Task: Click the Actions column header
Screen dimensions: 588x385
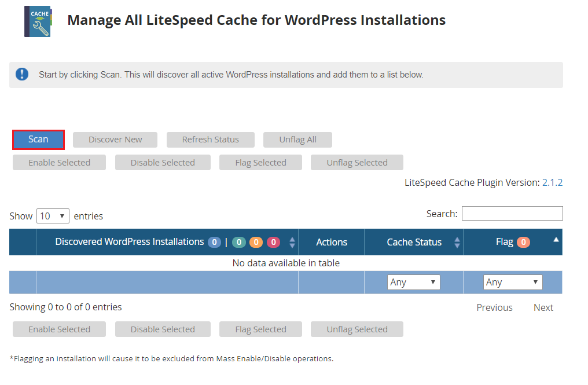Action: (332, 243)
